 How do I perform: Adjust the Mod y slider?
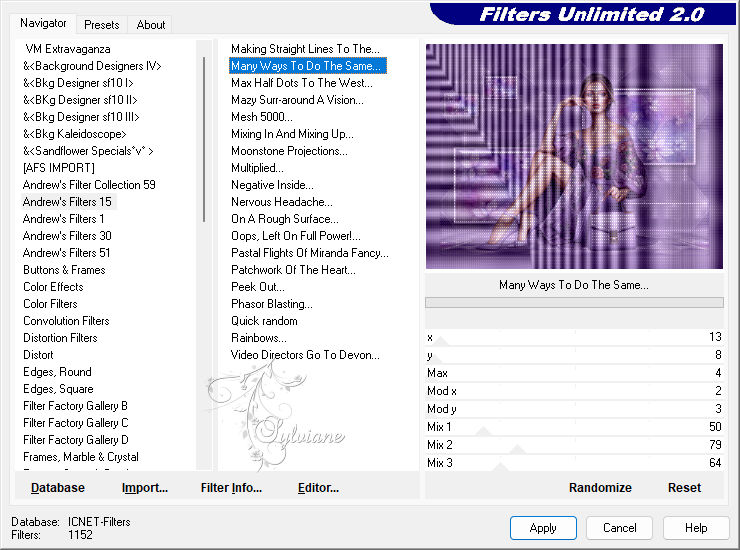(574, 409)
